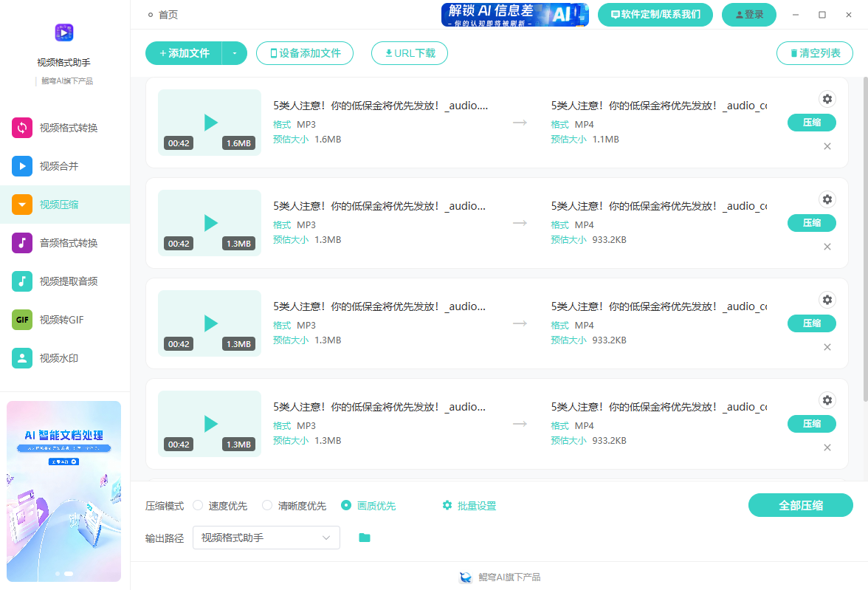
Task: Click the folder icon next to output path
Action: pos(365,539)
